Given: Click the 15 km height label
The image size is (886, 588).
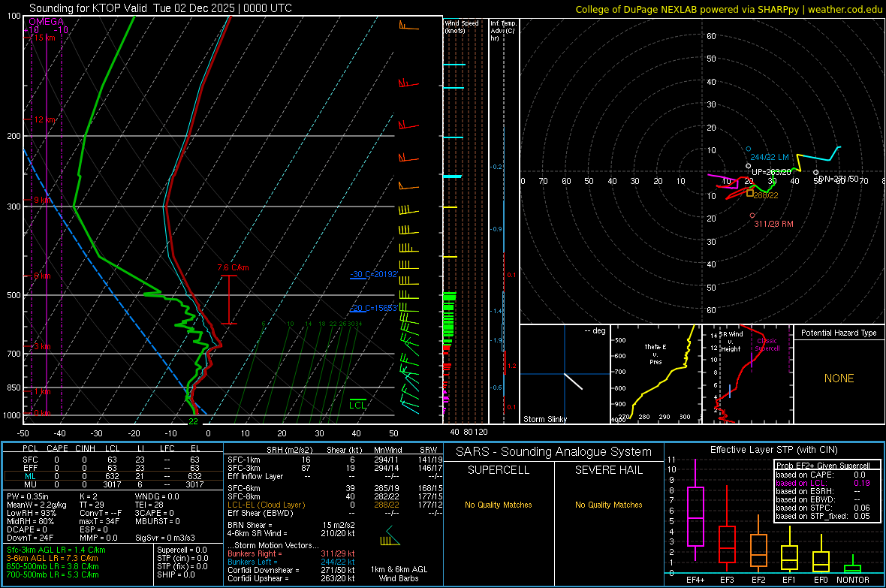Looking at the screenshot, I should [x=44, y=38].
